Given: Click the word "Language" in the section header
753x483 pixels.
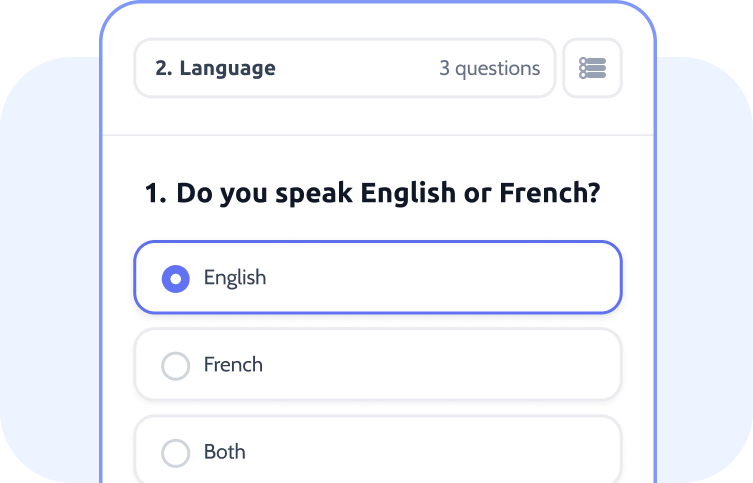Looking at the screenshot, I should (x=228, y=69).
